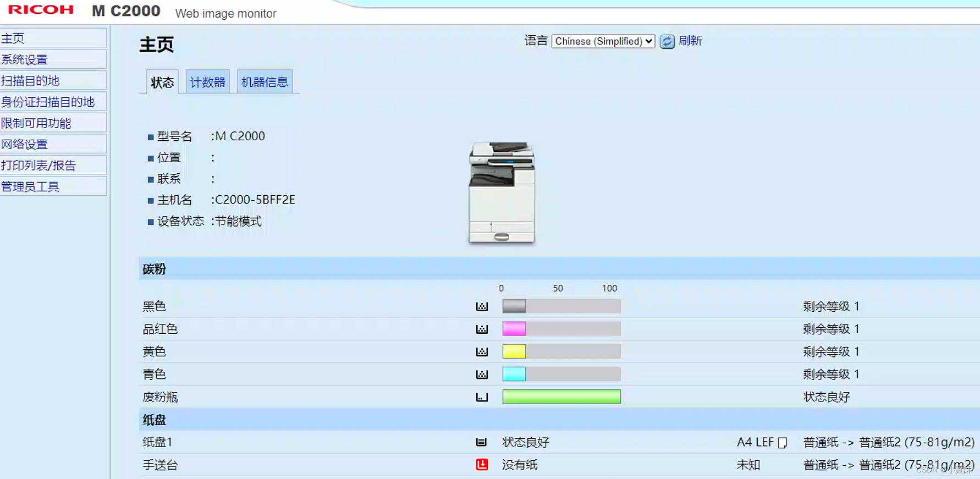Click 剩余等级 1 in the 青色 row

[x=831, y=374]
